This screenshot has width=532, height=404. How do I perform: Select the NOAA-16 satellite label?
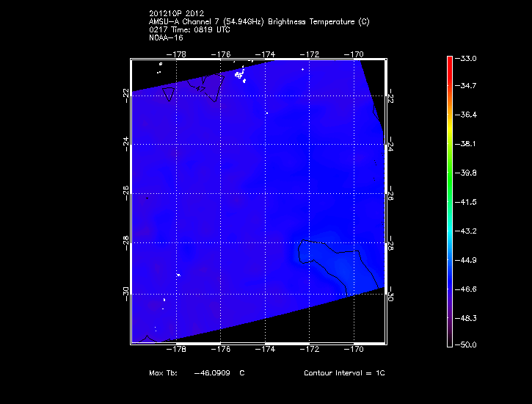coord(165,37)
